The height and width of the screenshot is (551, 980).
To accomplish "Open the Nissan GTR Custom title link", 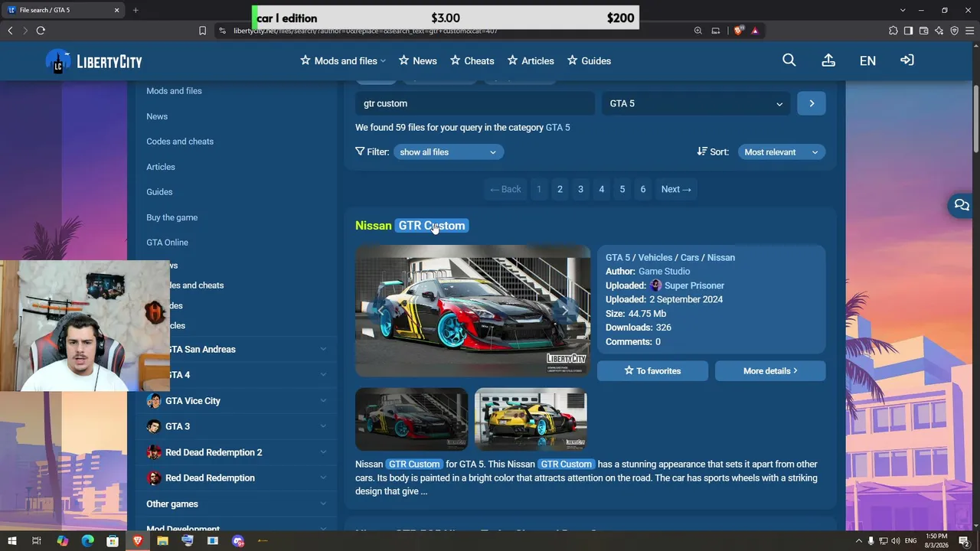I will pyautogui.click(x=410, y=226).
